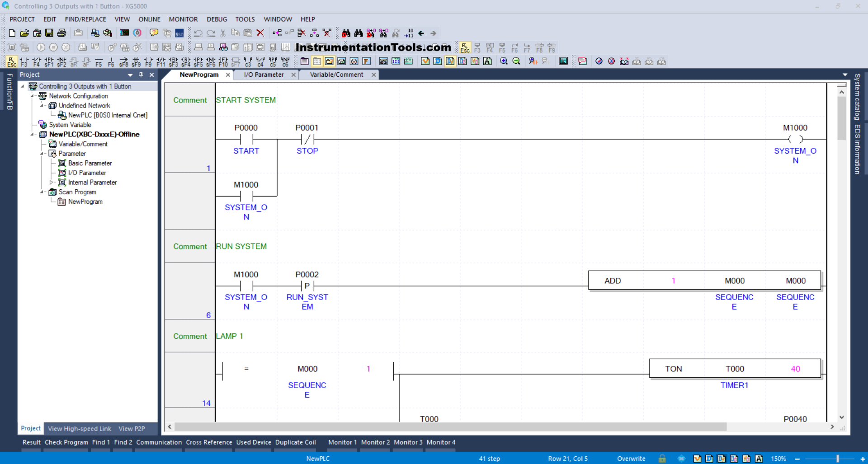Open the Project panel dropdown arrow
The width and height of the screenshot is (868, 464).
[130, 75]
